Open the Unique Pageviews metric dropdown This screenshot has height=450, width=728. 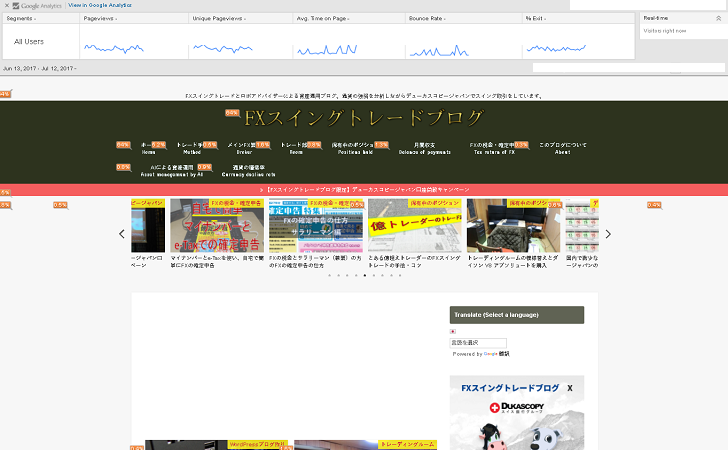point(219,19)
